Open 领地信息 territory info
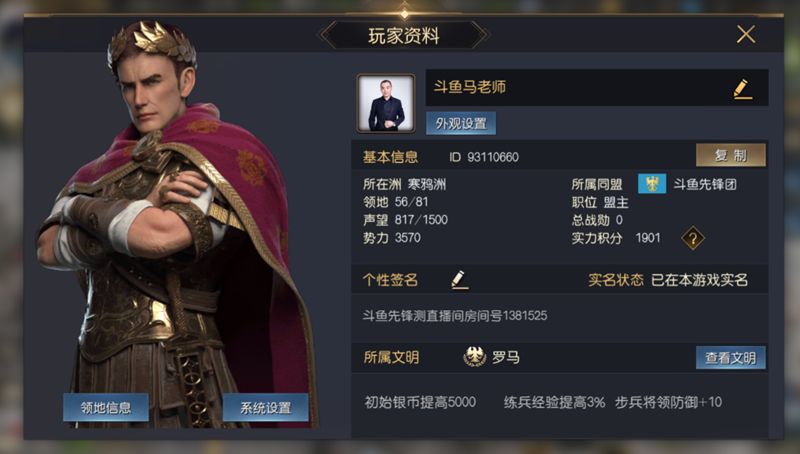 tap(106, 407)
